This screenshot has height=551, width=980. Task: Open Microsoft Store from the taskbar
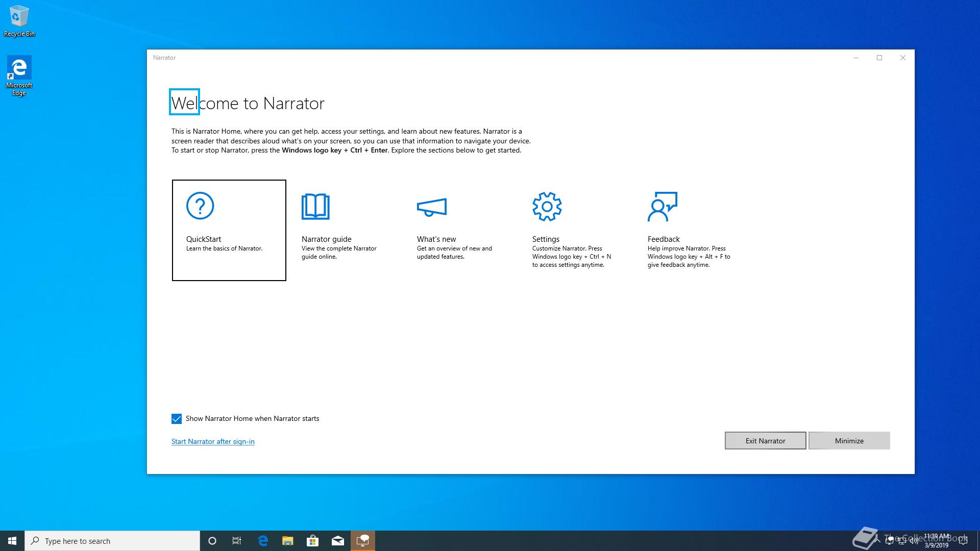(x=312, y=541)
